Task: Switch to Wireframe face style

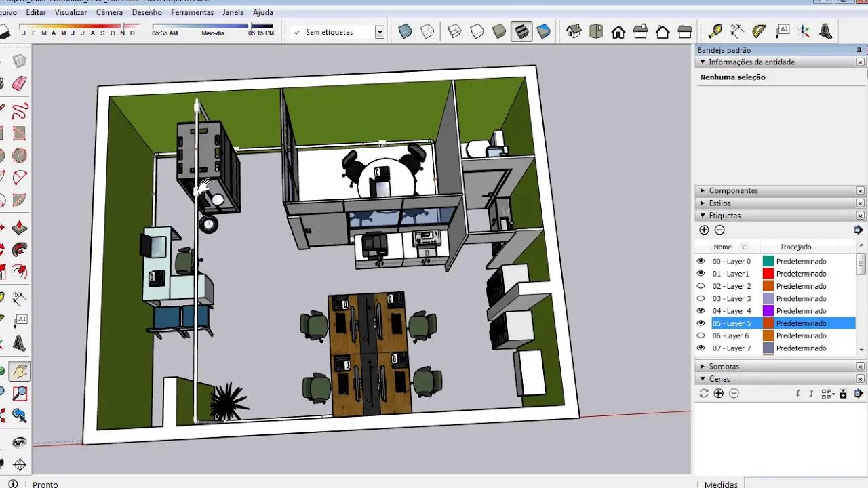Action: pos(455,31)
